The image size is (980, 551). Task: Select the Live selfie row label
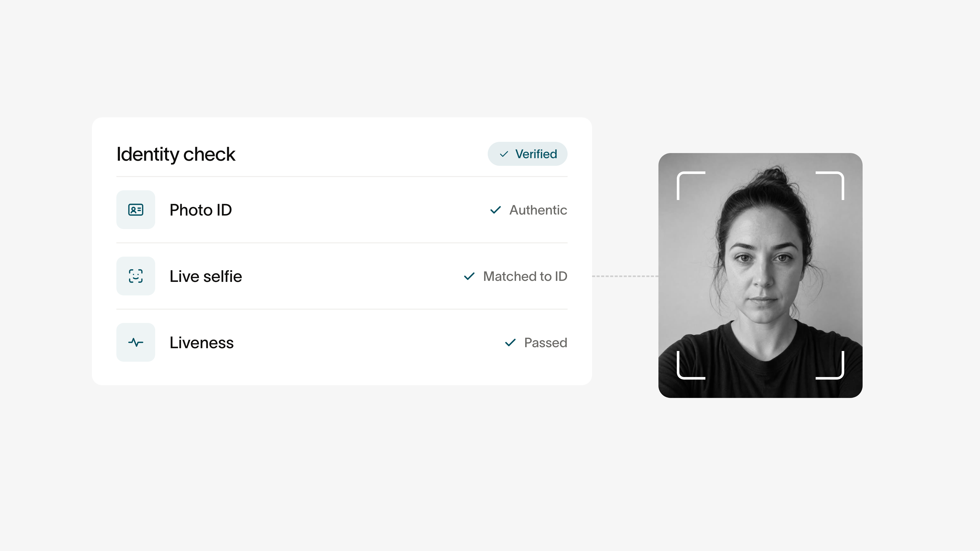coord(205,277)
